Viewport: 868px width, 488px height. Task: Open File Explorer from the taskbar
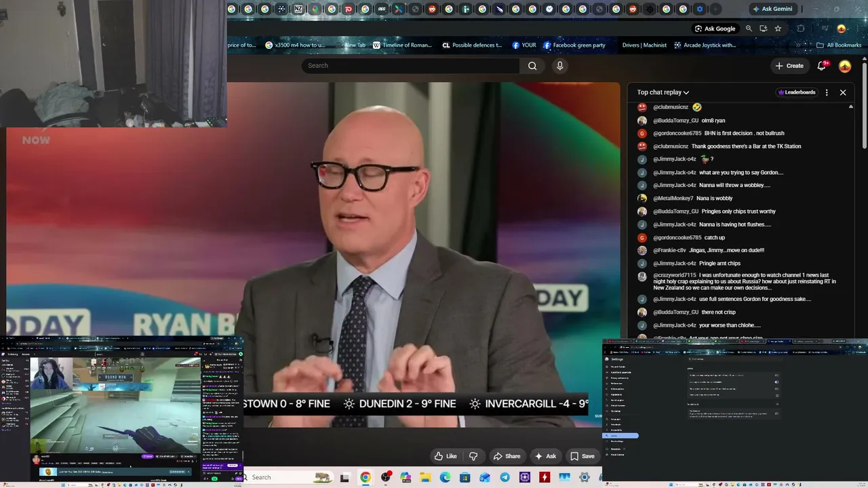pos(425,478)
